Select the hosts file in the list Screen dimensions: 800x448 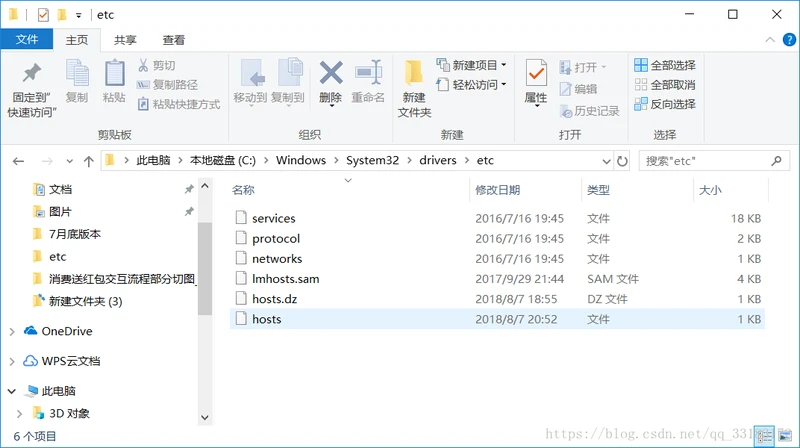pos(266,319)
